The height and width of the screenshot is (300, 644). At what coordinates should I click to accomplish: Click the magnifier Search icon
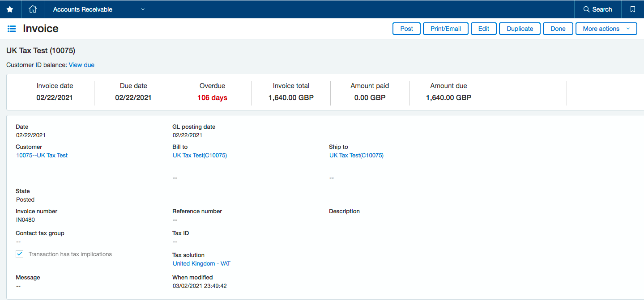598,9
